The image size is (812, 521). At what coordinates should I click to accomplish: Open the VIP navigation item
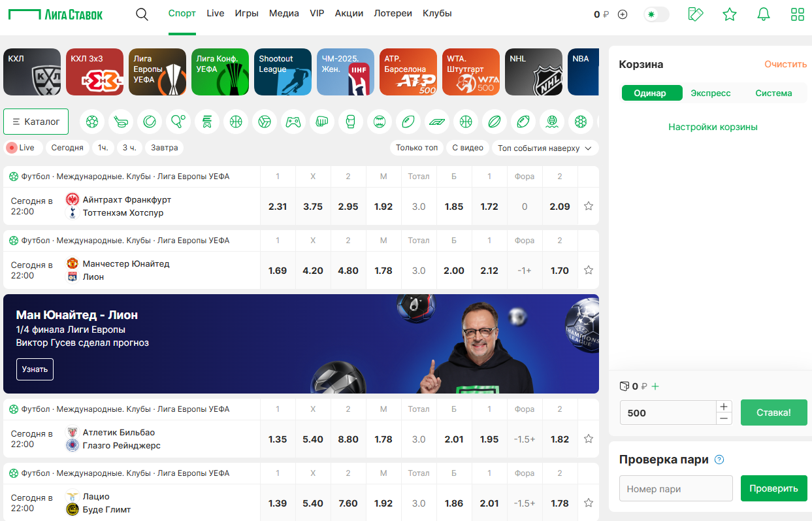coord(317,14)
